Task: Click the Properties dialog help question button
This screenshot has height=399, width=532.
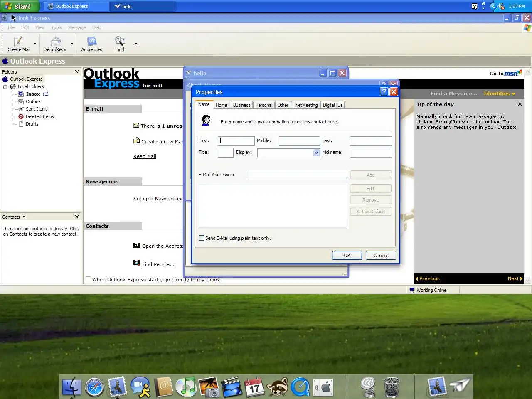Action: pos(384,92)
